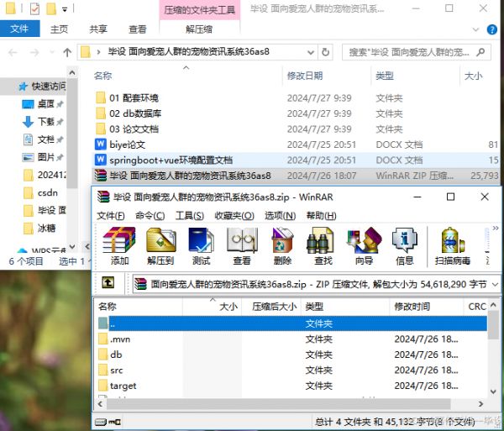Click the properties icon in quick access toolbar
The height and width of the screenshot is (431, 504).
coord(34,8)
